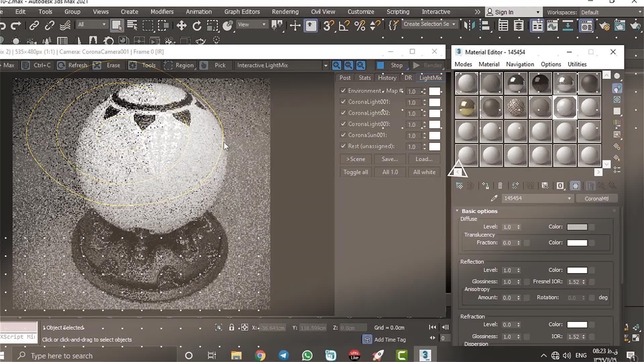Uncheck the CoronaLight001 LightMix checkbox
The width and height of the screenshot is (644, 362).
[343, 102]
